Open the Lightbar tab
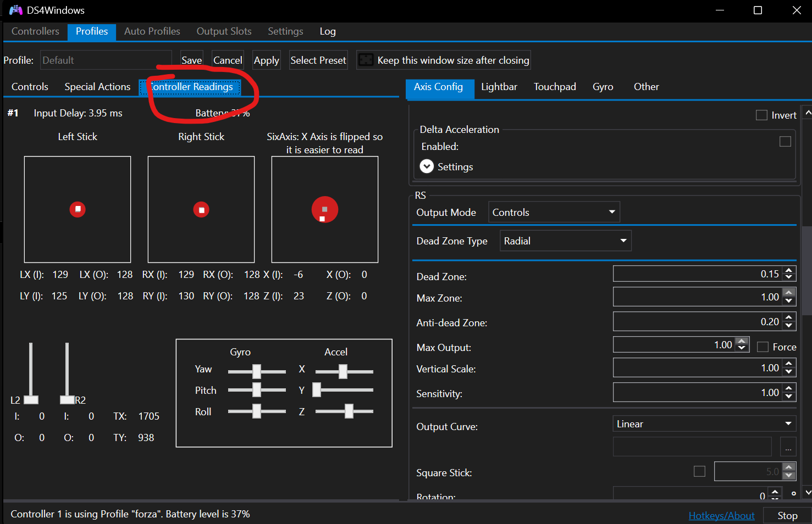The image size is (812, 524). coord(499,87)
